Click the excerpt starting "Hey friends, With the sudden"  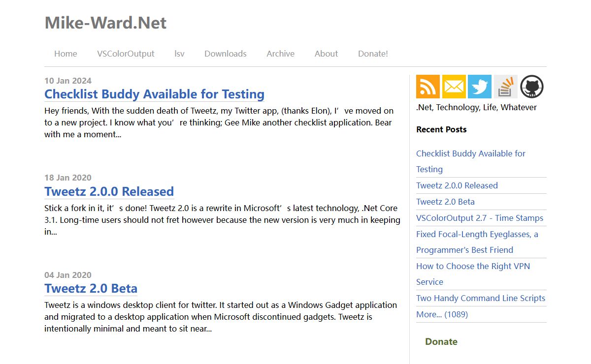[x=219, y=122]
